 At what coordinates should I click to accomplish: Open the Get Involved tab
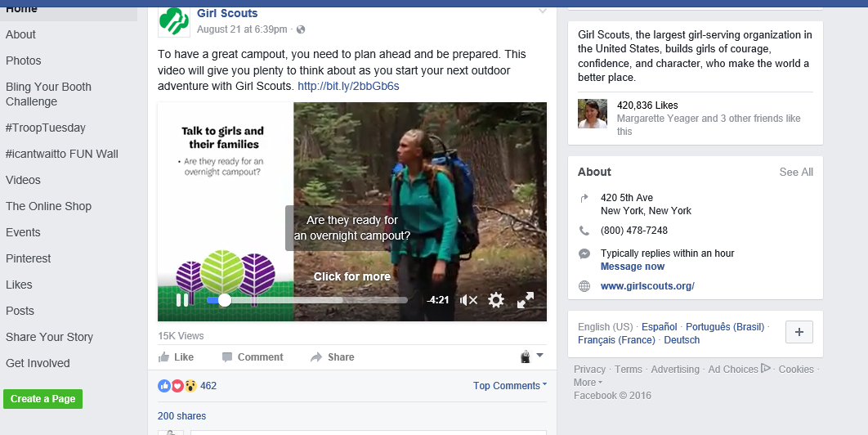[38, 363]
